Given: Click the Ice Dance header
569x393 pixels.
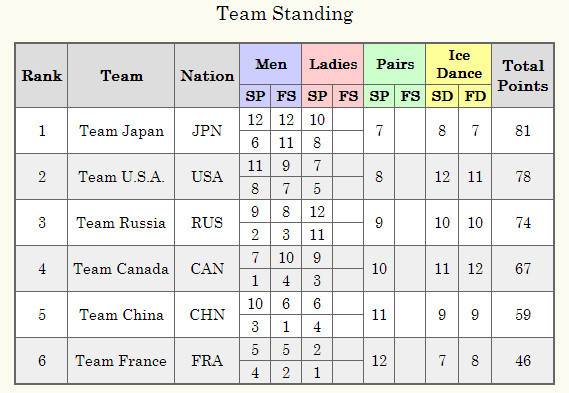Looking at the screenshot, I should [x=459, y=64].
